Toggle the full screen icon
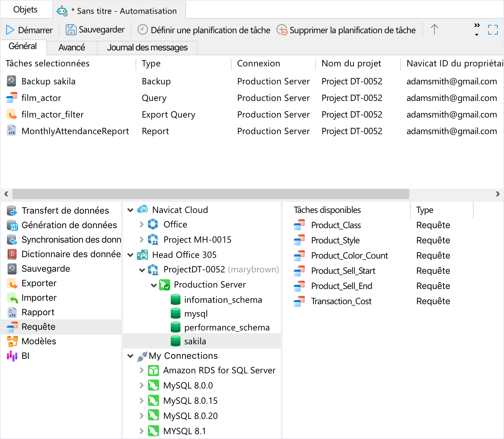The height and width of the screenshot is (439, 504). coord(493,30)
